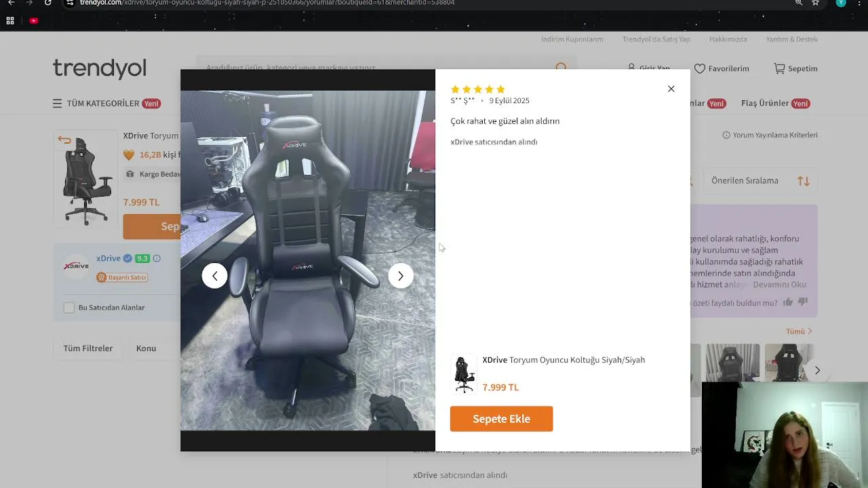Open the xDrive seller name link

108,258
